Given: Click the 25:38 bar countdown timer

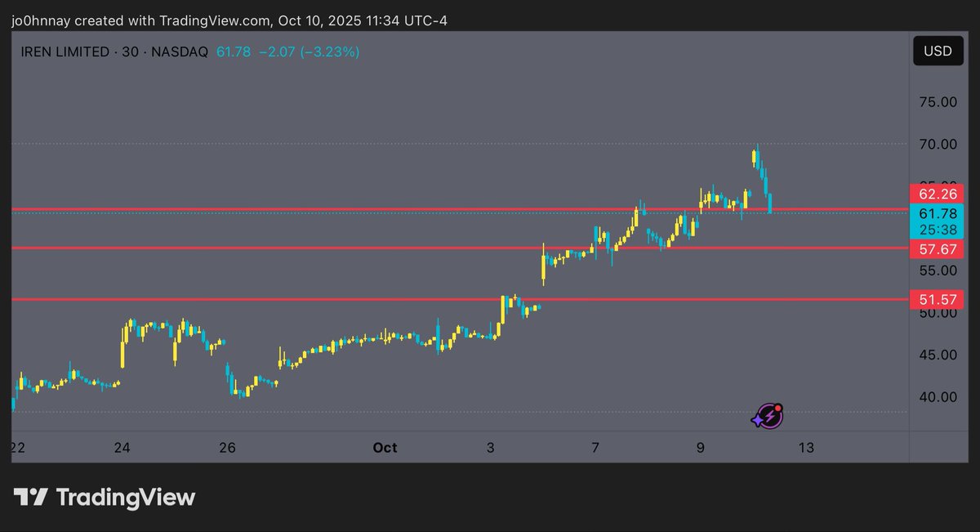Looking at the screenshot, I should 938,230.
